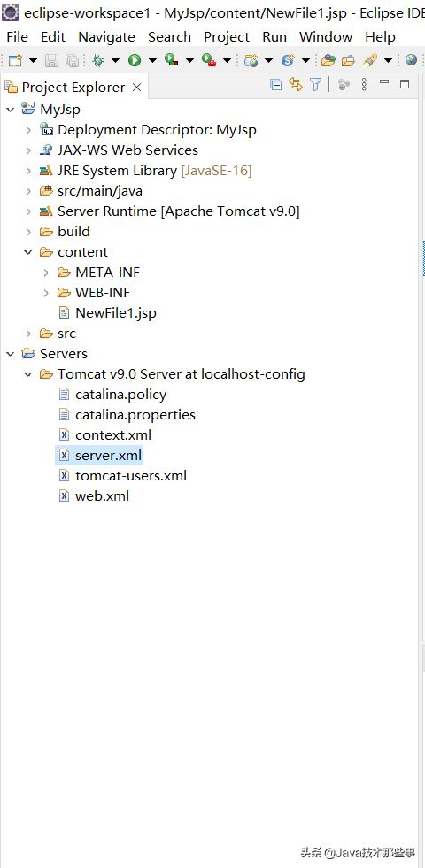The image size is (425, 868).
Task: Minimize the Project Explorer view
Action: coord(383,83)
